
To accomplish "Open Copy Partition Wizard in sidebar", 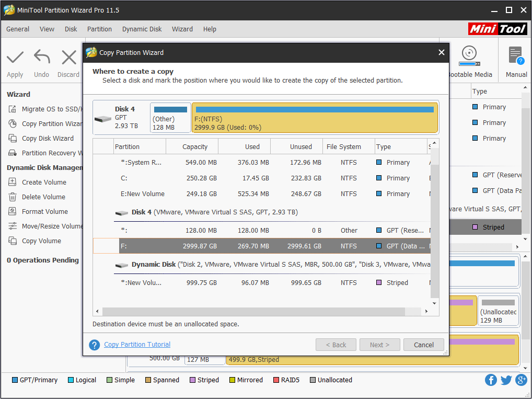I will click(45, 123).
